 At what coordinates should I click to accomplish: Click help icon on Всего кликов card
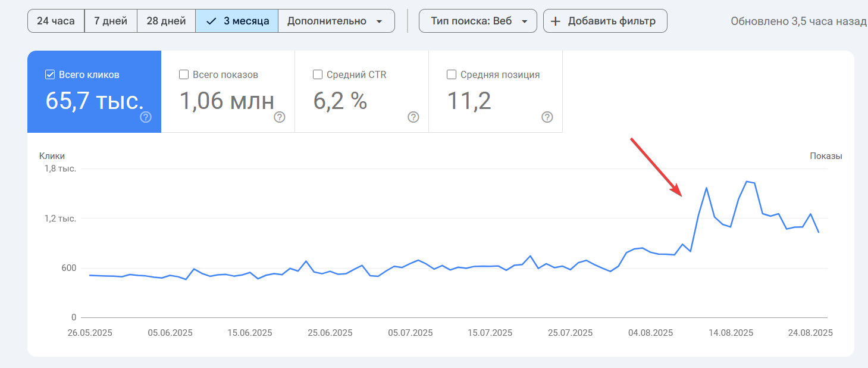146,117
